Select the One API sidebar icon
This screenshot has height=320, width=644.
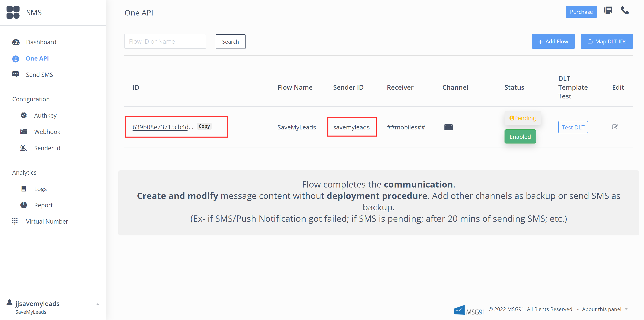pos(16,58)
